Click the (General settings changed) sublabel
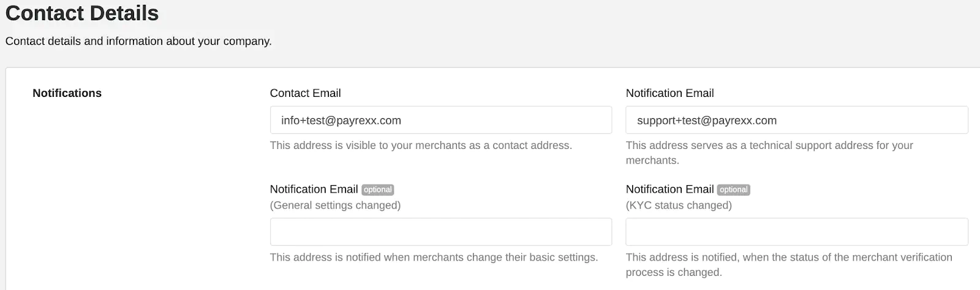The height and width of the screenshot is (290, 980). tap(335, 205)
